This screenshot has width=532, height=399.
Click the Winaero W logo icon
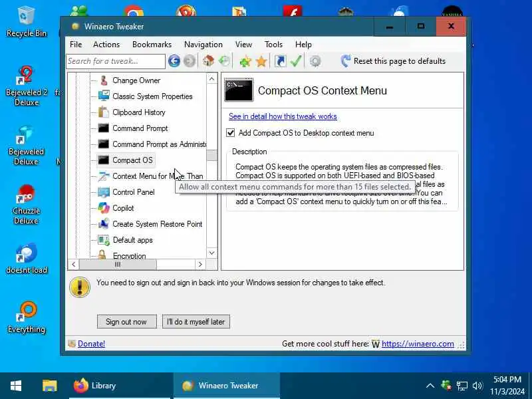pos(375,344)
